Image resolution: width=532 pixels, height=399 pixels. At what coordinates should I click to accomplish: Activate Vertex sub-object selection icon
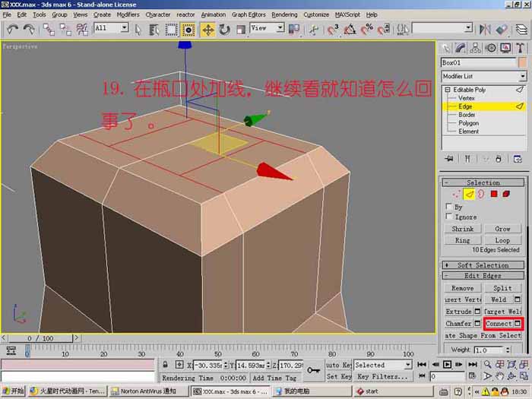(456, 194)
